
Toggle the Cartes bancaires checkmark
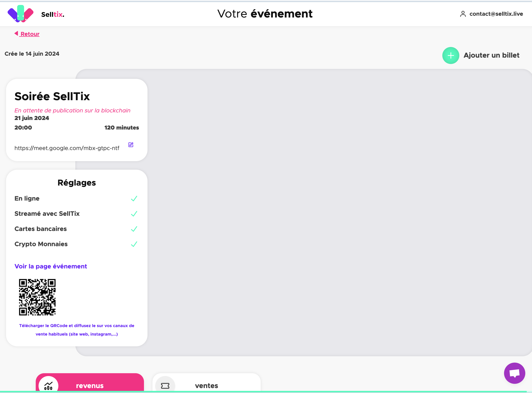[x=134, y=229]
